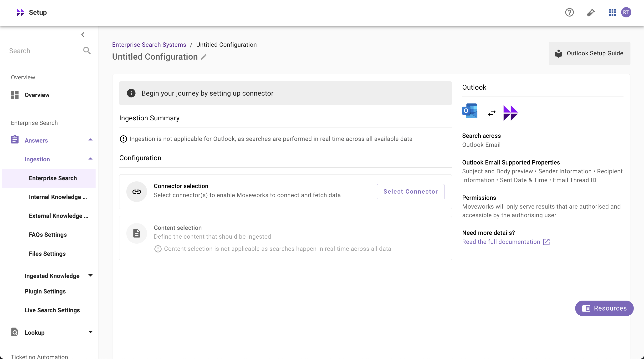This screenshot has width=644, height=359.
Task: Collapse the Ingestion submenu
Action: coord(91,159)
